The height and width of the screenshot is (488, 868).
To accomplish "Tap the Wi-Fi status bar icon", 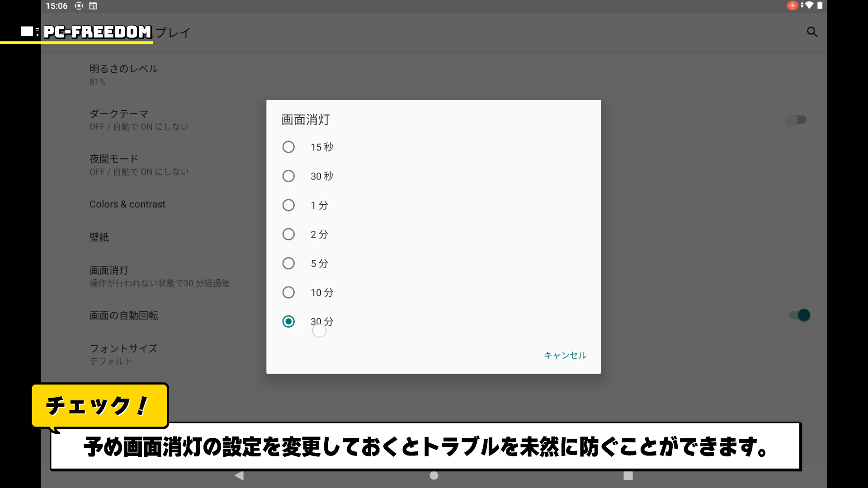I will click(x=808, y=5).
